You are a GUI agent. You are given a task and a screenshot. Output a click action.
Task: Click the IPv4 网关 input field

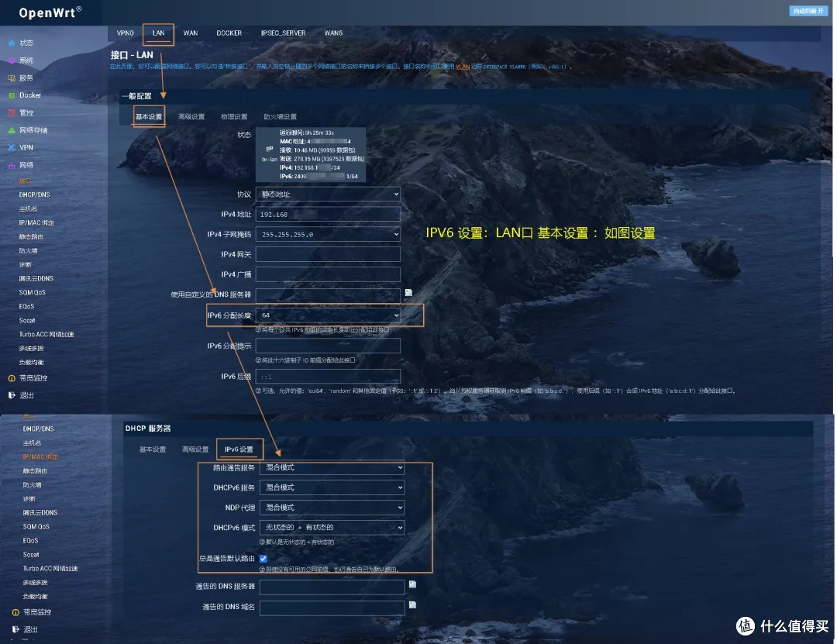pyautogui.click(x=329, y=254)
